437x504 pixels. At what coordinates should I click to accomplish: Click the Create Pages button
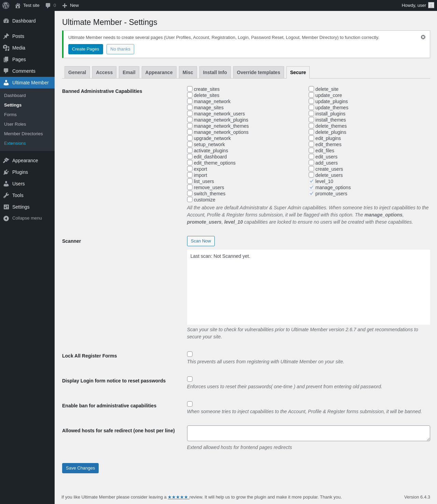click(x=86, y=49)
